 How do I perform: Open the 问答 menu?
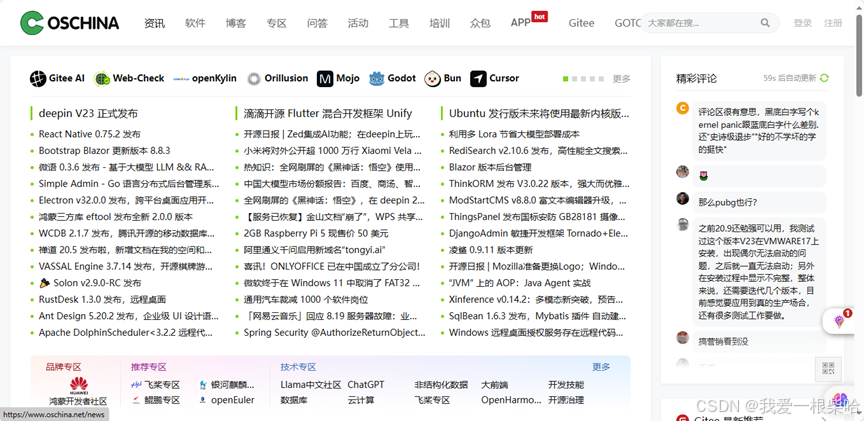pos(317,23)
